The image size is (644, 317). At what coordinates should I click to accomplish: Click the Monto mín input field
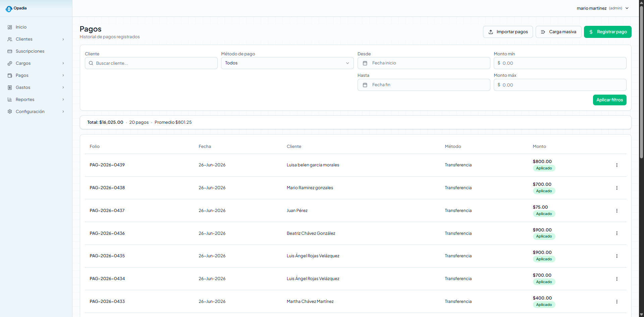pos(560,63)
